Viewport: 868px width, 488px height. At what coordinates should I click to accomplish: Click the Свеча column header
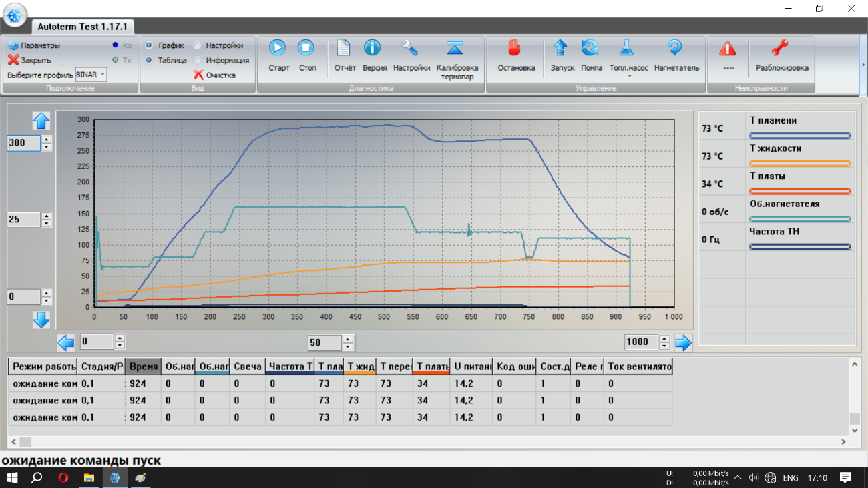click(x=248, y=367)
